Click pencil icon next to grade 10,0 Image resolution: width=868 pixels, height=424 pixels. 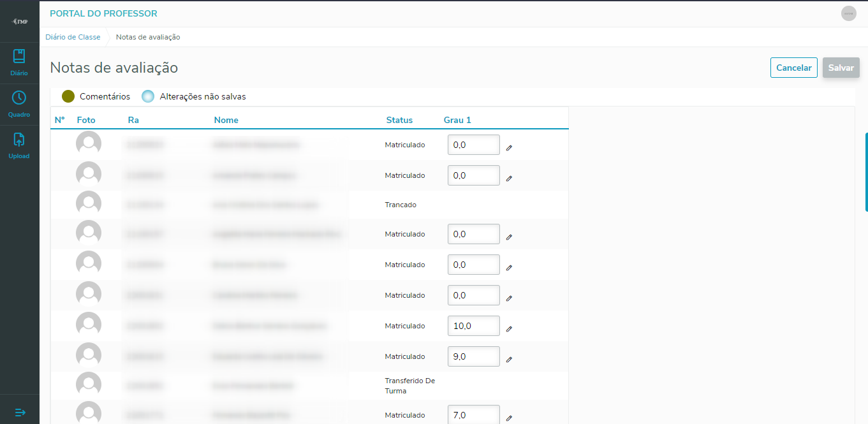click(x=509, y=329)
